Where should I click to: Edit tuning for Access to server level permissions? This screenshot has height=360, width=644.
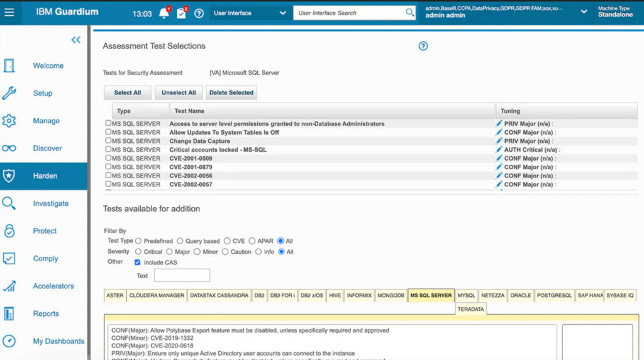pos(499,123)
